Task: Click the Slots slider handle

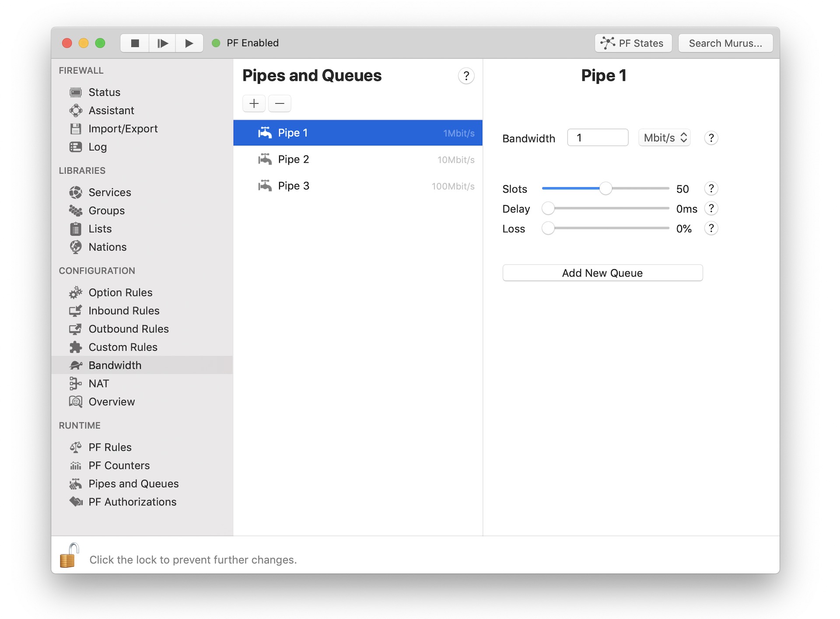Action: (x=605, y=189)
